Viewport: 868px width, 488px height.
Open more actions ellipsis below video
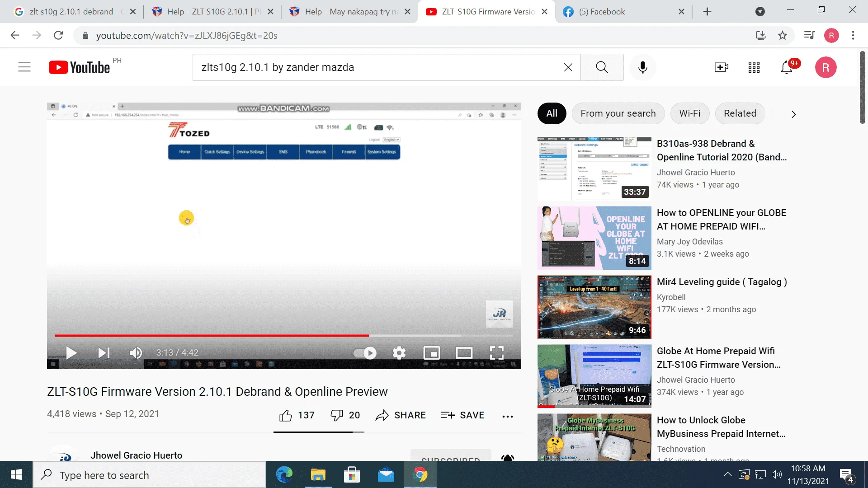(x=508, y=416)
